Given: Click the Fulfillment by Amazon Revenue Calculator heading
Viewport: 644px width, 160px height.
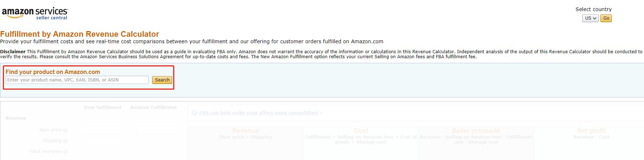Looking at the screenshot, I should (80, 34).
